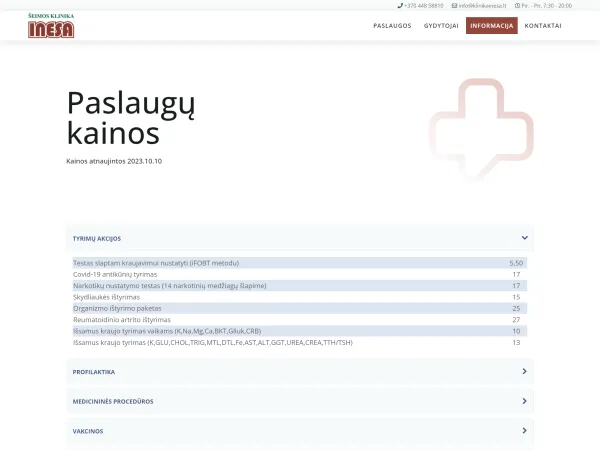Collapse TYRIMŲ AKCIJOS chevron

point(525,238)
